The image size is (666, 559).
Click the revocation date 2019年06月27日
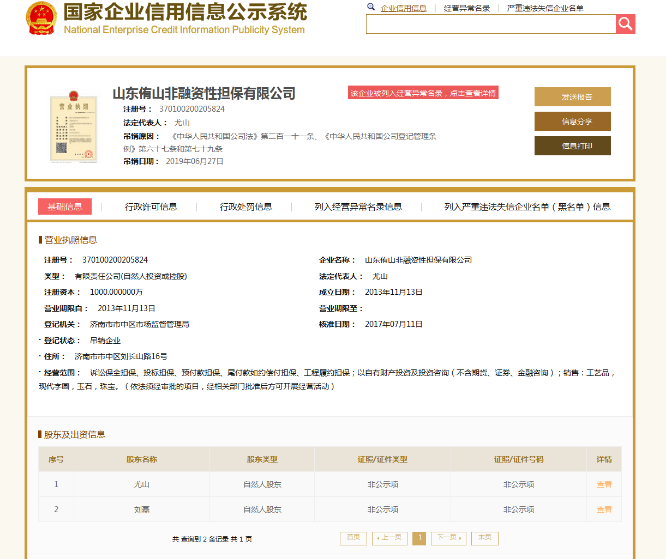[195, 161]
